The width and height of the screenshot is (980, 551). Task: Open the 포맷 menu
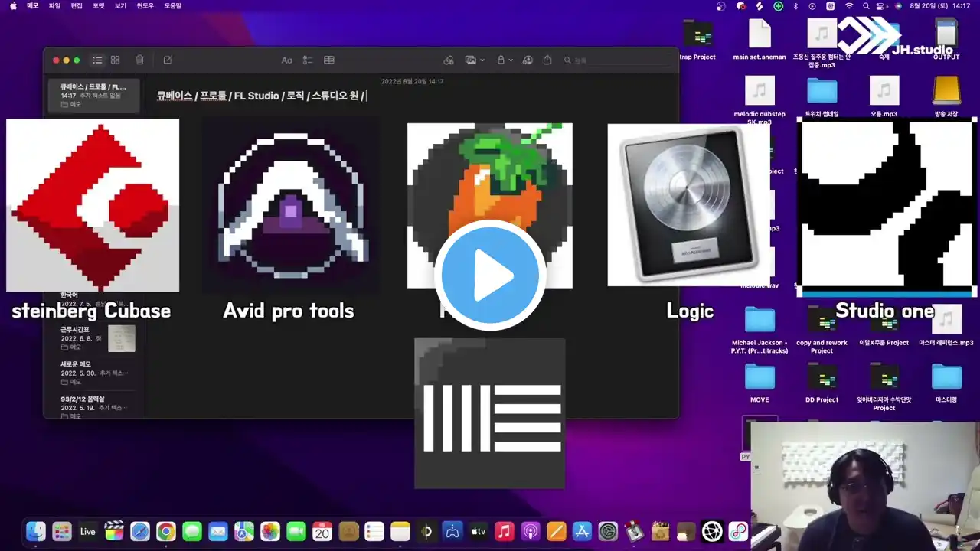point(99,5)
